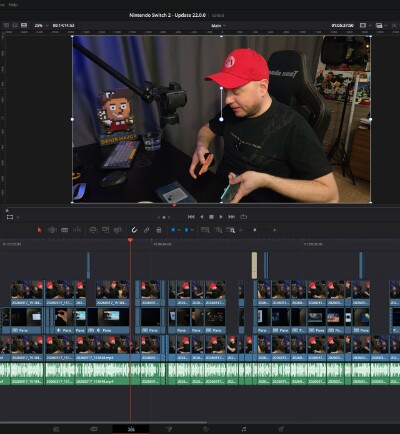The width and height of the screenshot is (400, 434).
Task: Switch to the Color page
Action: 206,429
